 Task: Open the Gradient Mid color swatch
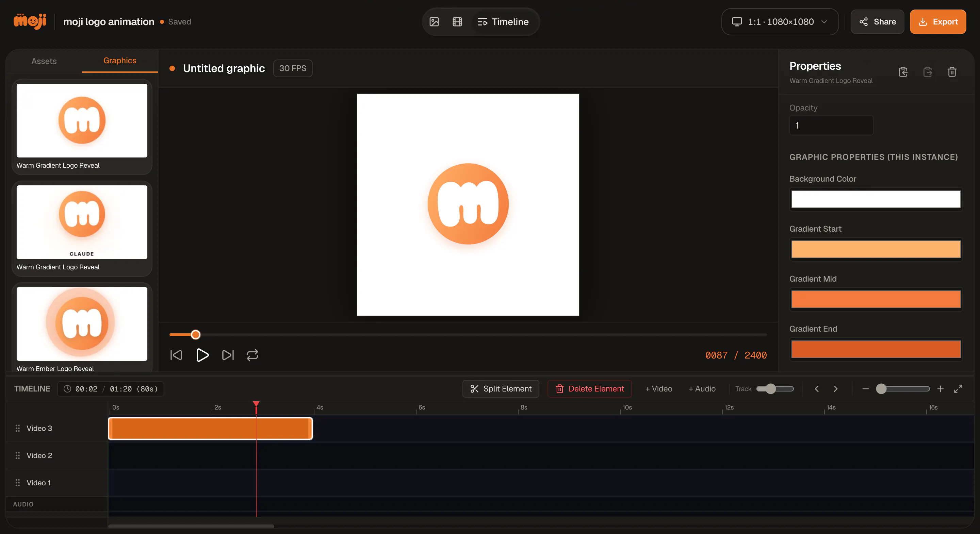point(876,299)
